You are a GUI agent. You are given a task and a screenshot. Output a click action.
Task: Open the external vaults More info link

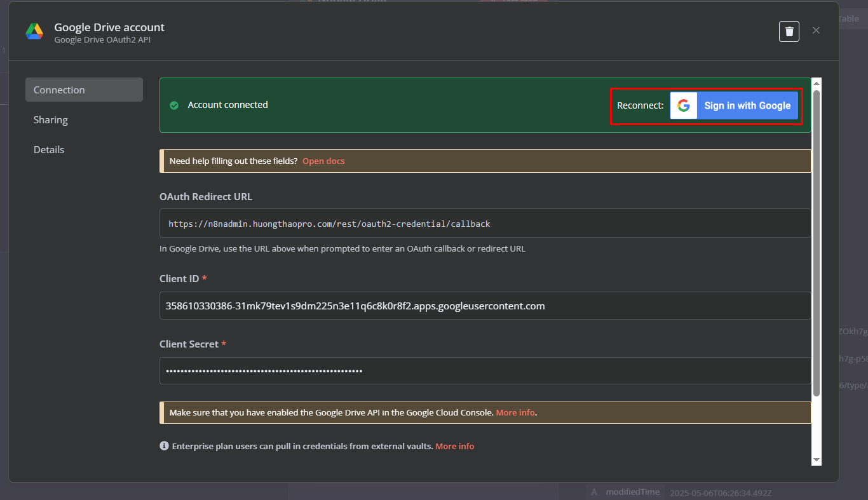[455, 446]
